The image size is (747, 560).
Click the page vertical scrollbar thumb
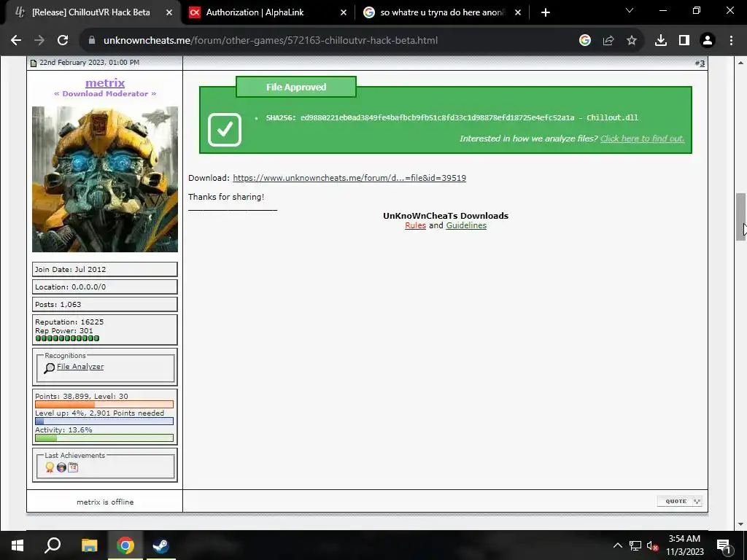coord(740,217)
